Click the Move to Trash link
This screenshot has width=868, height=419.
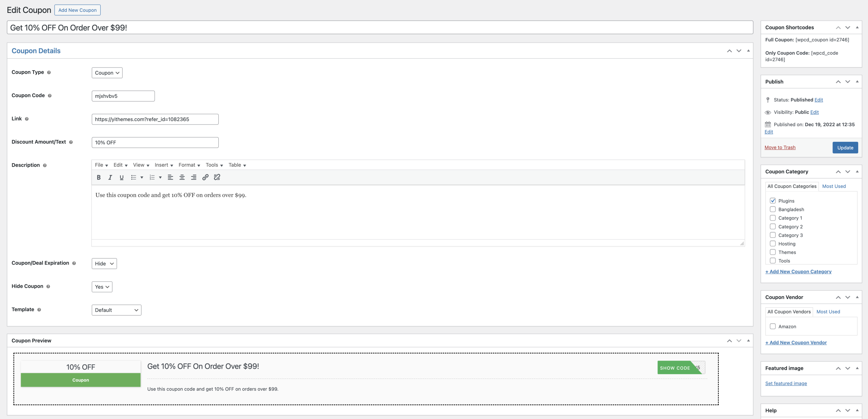(x=780, y=147)
